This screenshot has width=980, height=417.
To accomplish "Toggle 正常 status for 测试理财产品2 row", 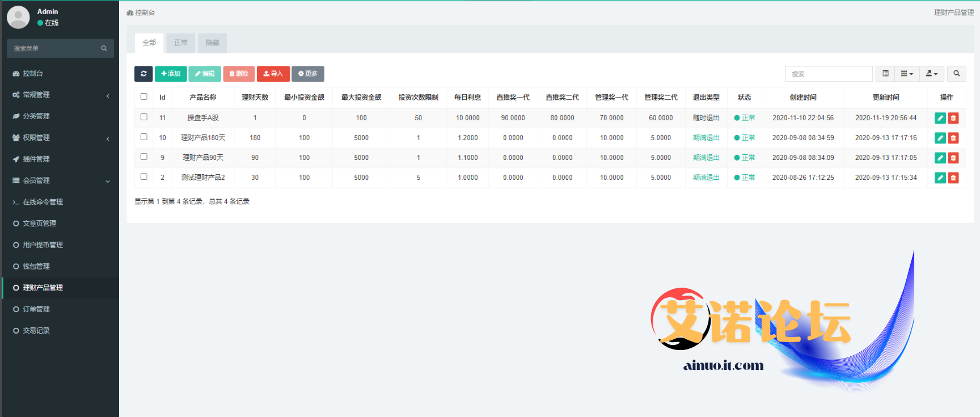I will coord(744,178).
